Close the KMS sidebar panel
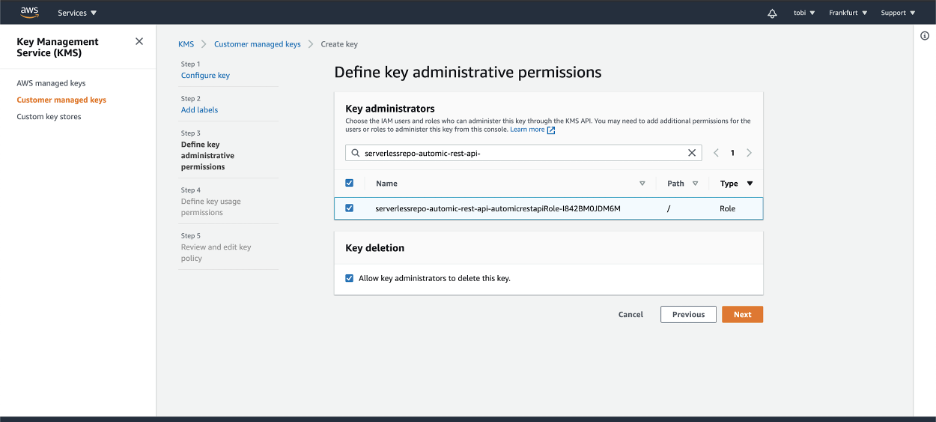The image size is (936, 422). coord(139,41)
